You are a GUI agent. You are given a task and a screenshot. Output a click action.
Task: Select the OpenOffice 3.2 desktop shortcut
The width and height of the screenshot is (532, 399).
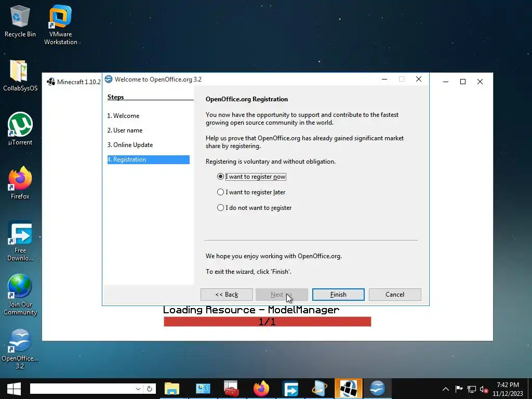(x=20, y=349)
